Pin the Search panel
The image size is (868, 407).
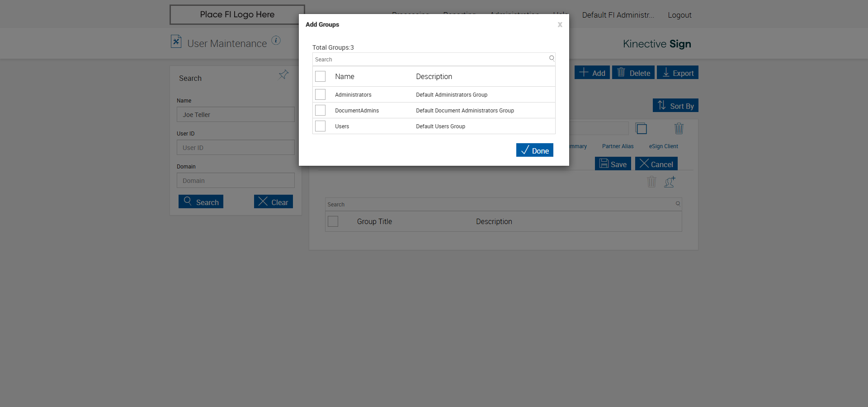point(283,75)
